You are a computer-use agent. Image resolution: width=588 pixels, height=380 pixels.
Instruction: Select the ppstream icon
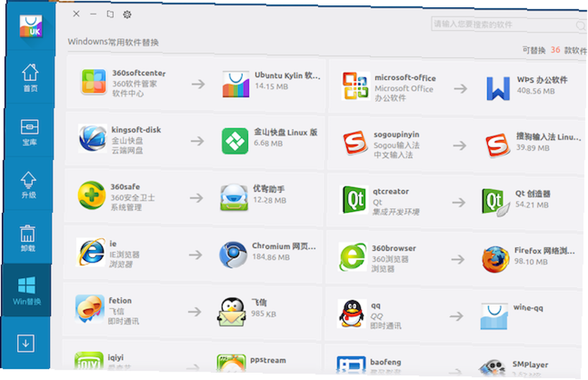(x=231, y=363)
